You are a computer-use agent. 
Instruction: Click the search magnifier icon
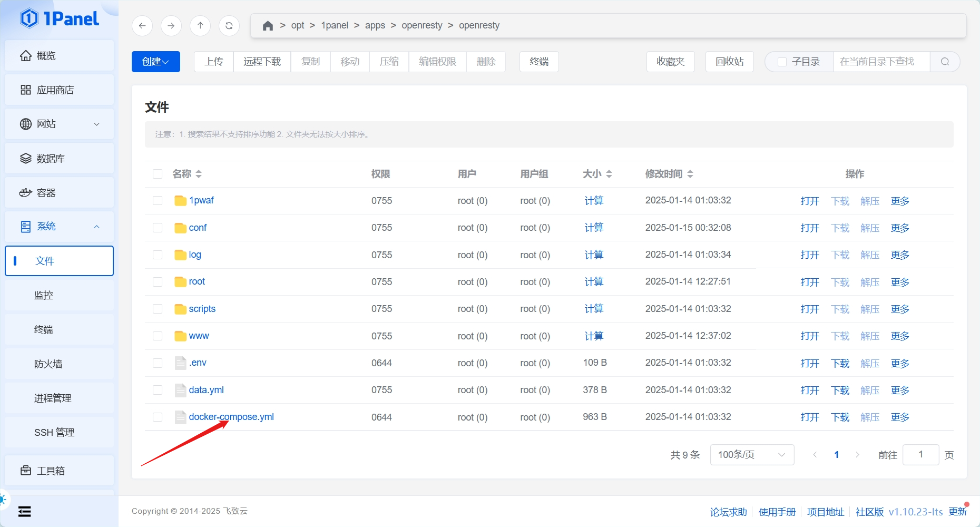click(x=945, y=62)
